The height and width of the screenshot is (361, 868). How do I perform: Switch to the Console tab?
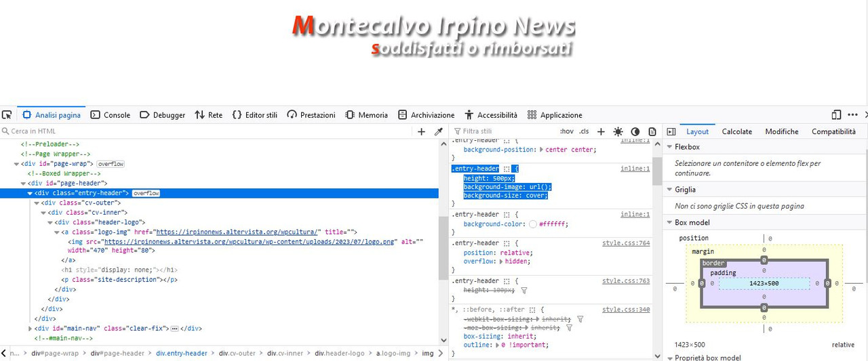110,115
